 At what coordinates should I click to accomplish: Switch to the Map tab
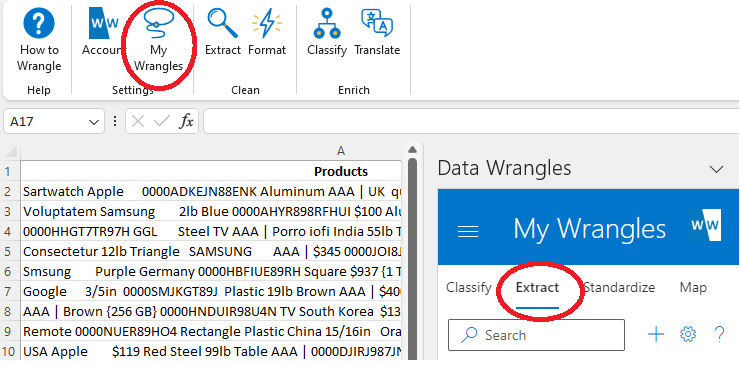click(693, 288)
